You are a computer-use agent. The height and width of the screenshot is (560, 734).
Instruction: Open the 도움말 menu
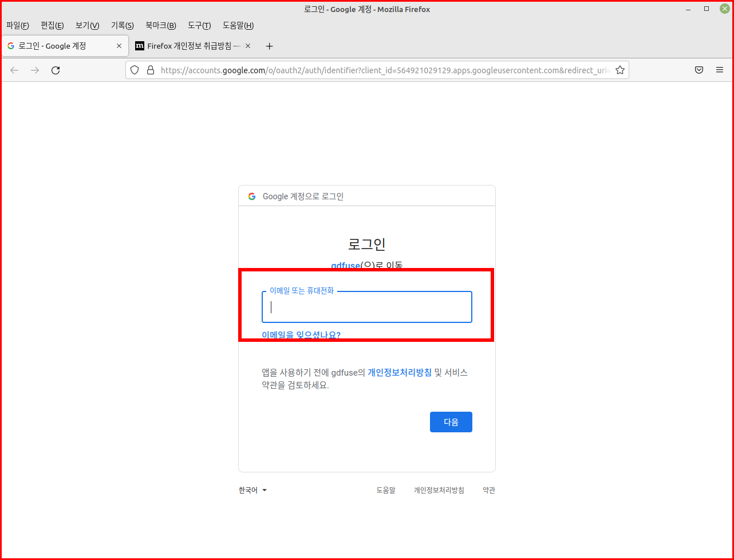click(x=238, y=25)
